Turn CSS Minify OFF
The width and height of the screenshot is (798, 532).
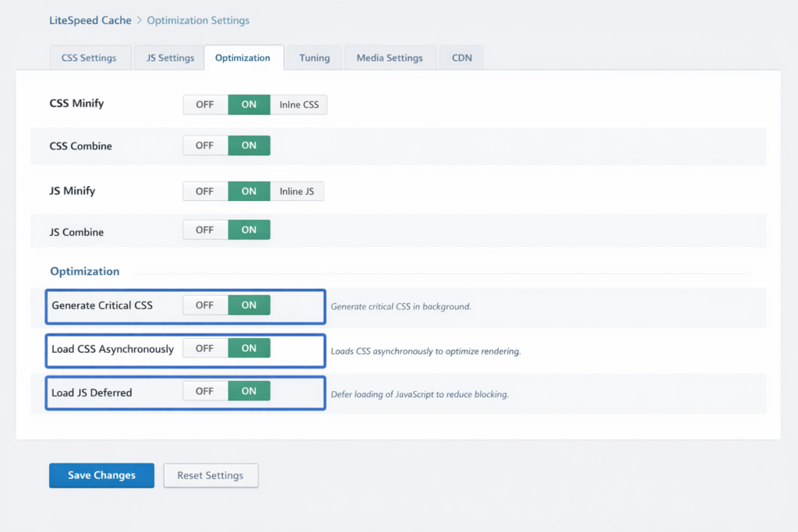[205, 104]
